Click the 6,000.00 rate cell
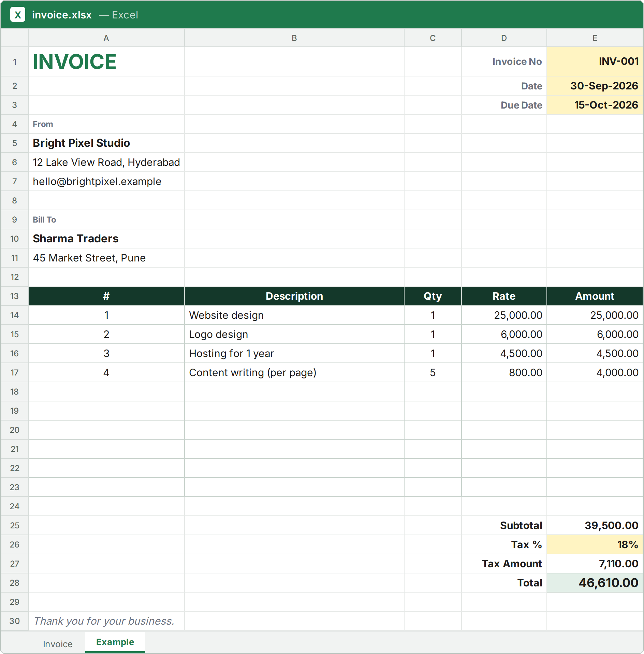This screenshot has width=644, height=654. pos(504,334)
